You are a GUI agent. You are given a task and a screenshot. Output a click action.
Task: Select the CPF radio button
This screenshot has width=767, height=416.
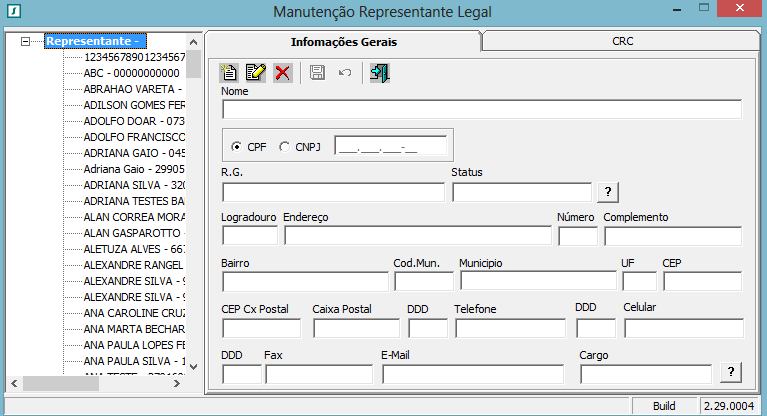click(x=237, y=147)
